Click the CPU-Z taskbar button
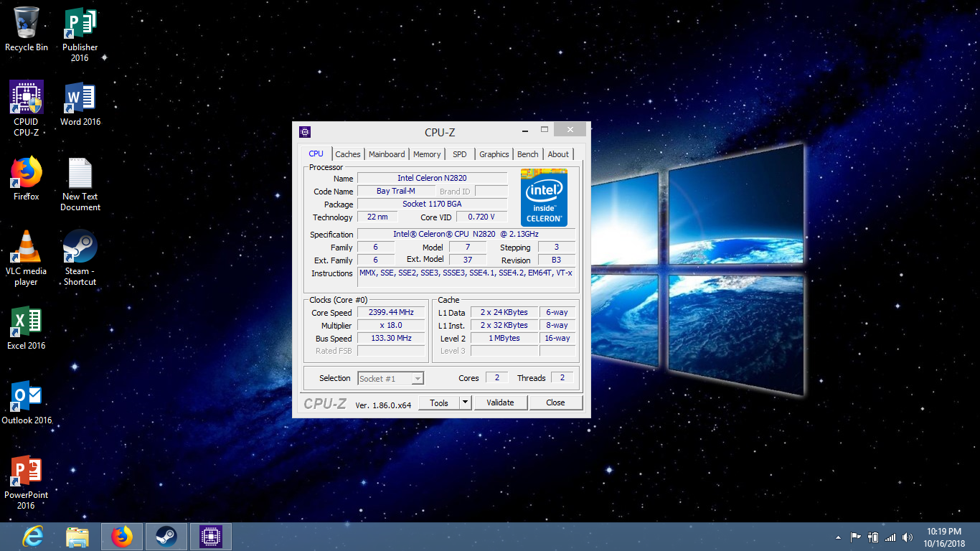Viewport: 980px width, 551px height. click(x=211, y=537)
